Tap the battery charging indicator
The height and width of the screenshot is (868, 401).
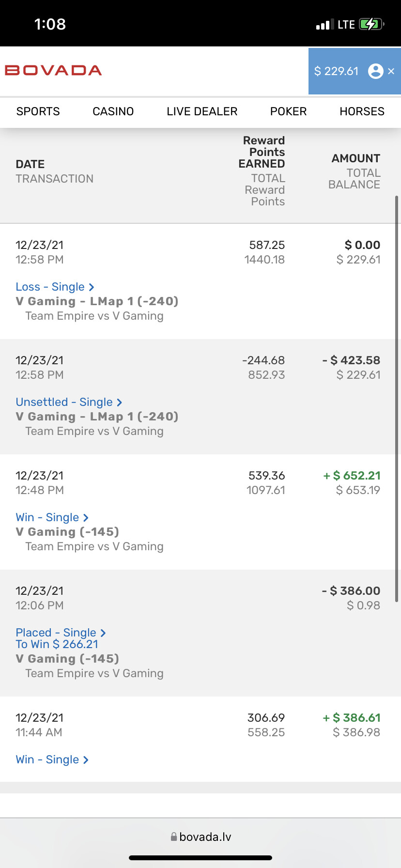(x=370, y=24)
